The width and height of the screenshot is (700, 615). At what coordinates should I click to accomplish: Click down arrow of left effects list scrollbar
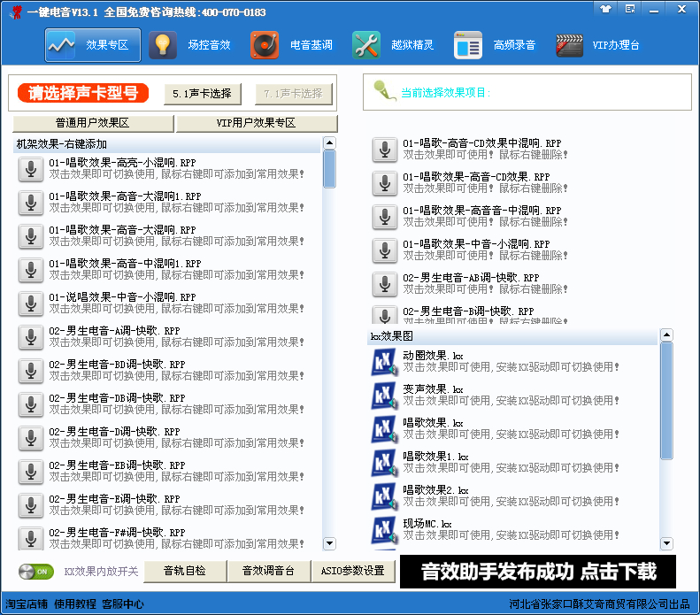click(329, 543)
